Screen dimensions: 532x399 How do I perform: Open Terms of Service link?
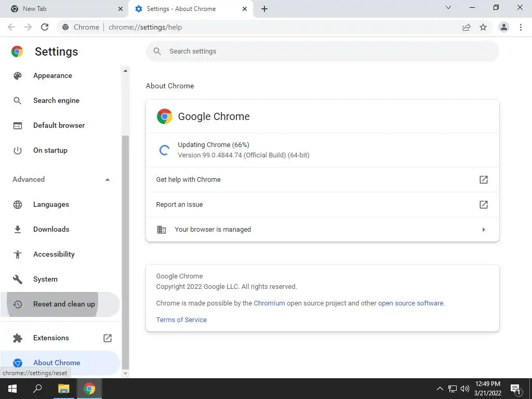(x=181, y=320)
